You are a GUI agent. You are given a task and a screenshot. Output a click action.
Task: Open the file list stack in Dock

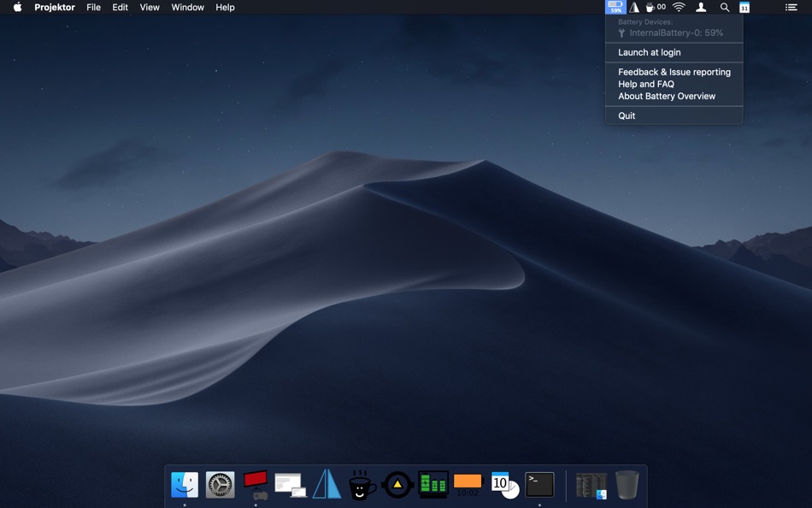click(x=591, y=485)
